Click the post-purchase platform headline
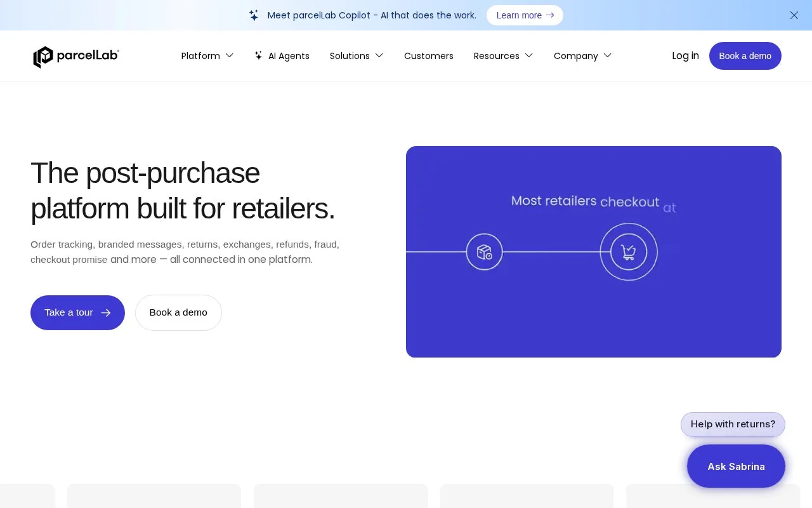 pos(183,190)
